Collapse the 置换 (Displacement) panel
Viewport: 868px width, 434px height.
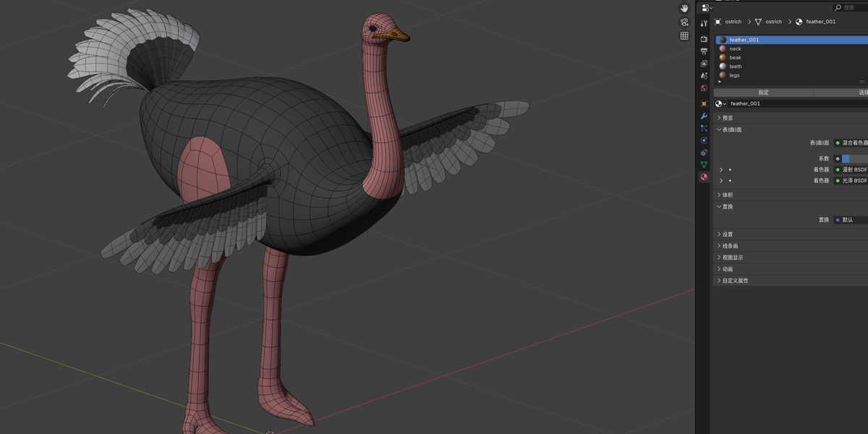[727, 207]
